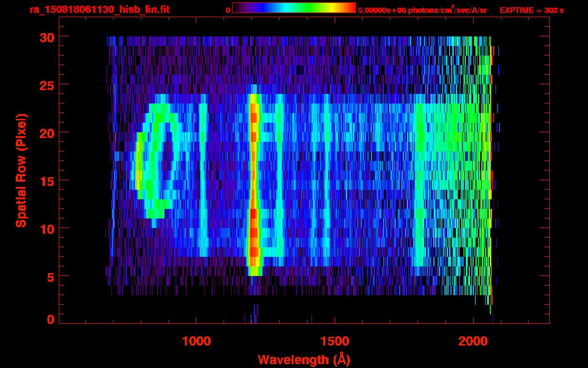The width and height of the screenshot is (588, 368).
Task: Click the file name ra_150818061130_hisb_lin.fit
Action: [x=99, y=10]
